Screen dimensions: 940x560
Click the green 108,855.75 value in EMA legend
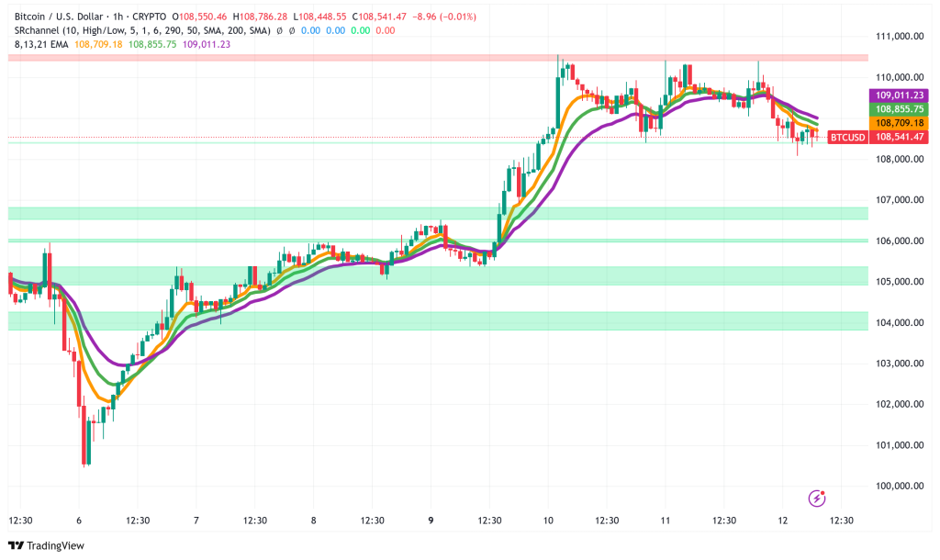[x=152, y=44]
